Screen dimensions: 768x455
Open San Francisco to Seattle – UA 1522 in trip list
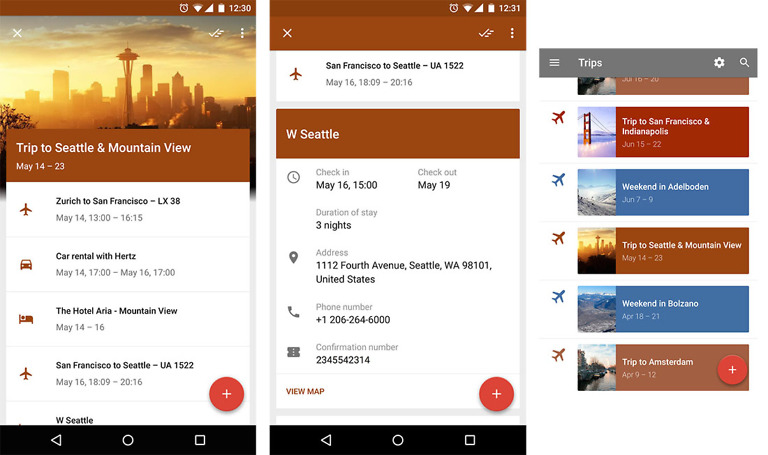[x=128, y=374]
